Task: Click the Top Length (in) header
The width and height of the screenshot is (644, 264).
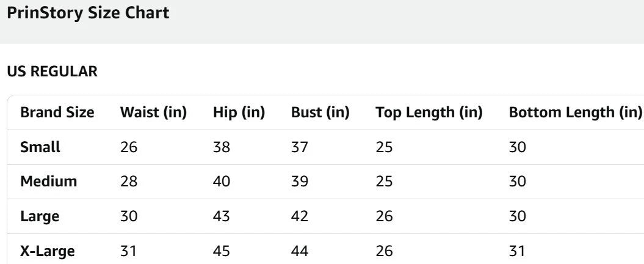Action: (429, 112)
